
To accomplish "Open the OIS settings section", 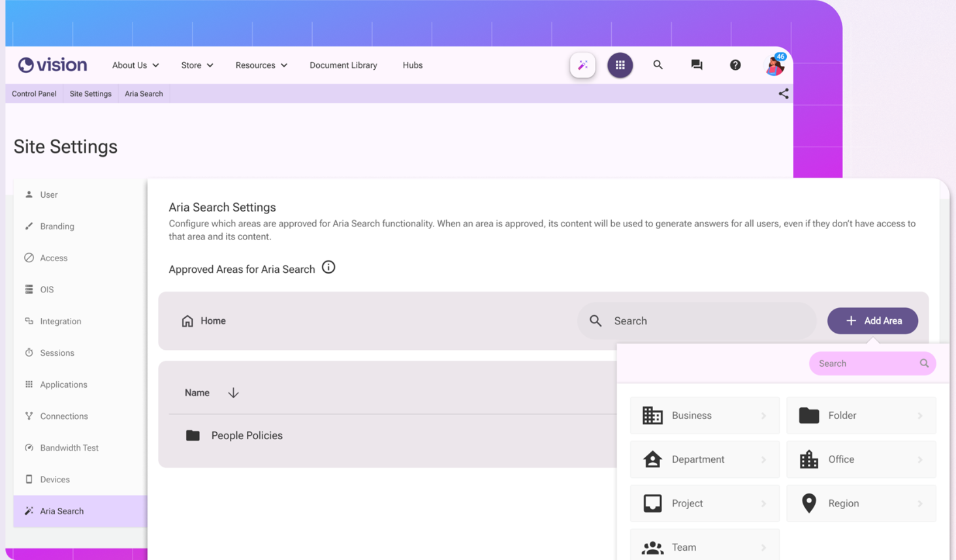I will pos(80,290).
